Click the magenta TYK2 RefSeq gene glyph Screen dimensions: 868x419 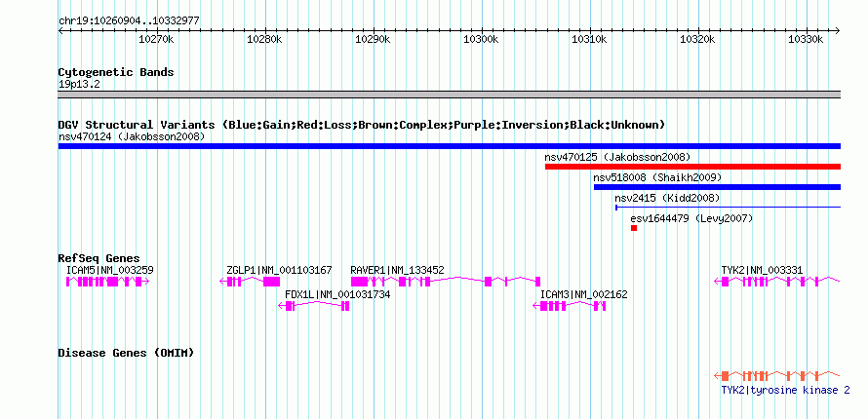point(777,282)
